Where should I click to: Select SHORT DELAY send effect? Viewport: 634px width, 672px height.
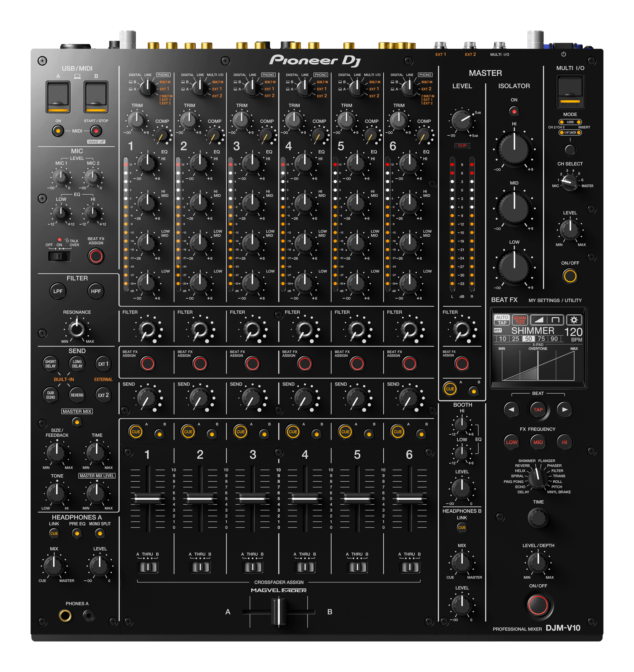(x=50, y=364)
